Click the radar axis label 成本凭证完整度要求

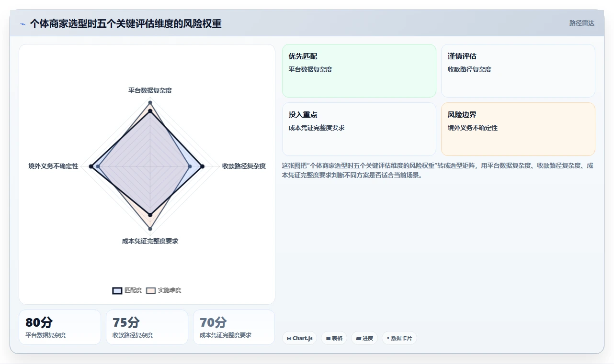tap(150, 241)
